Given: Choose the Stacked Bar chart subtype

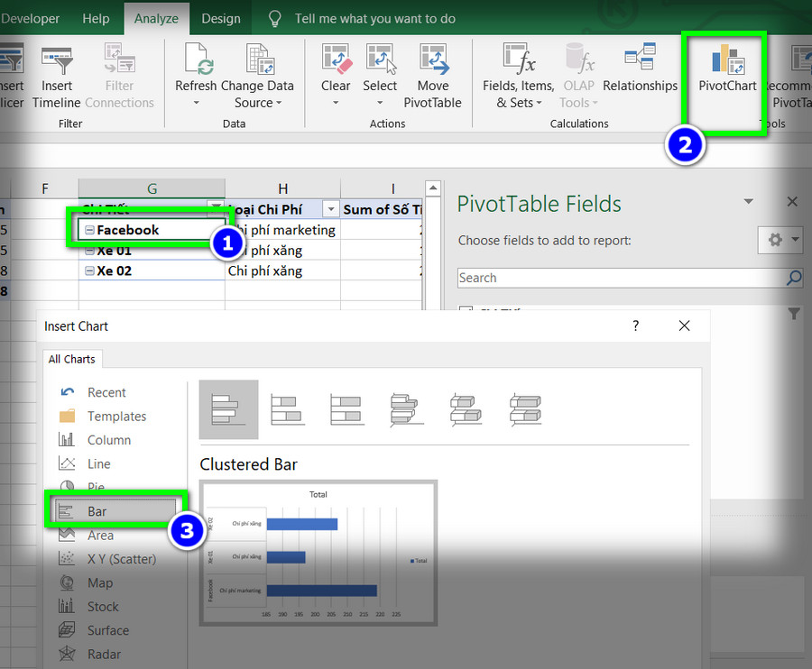Looking at the screenshot, I should [288, 409].
